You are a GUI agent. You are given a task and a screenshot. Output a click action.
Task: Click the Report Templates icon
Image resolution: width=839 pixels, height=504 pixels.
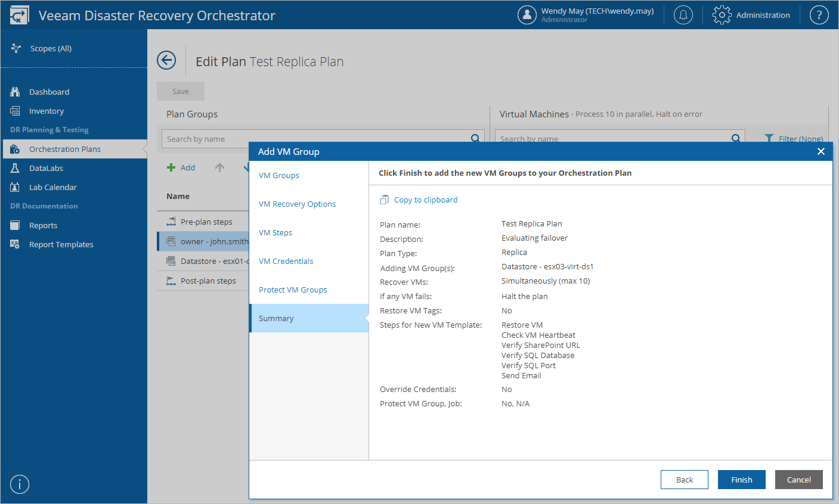(x=16, y=244)
